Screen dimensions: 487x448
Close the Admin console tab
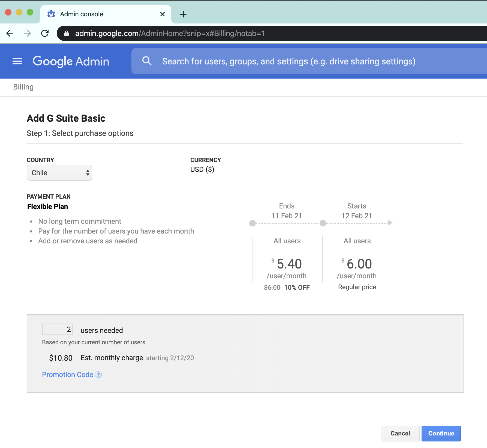tap(163, 14)
